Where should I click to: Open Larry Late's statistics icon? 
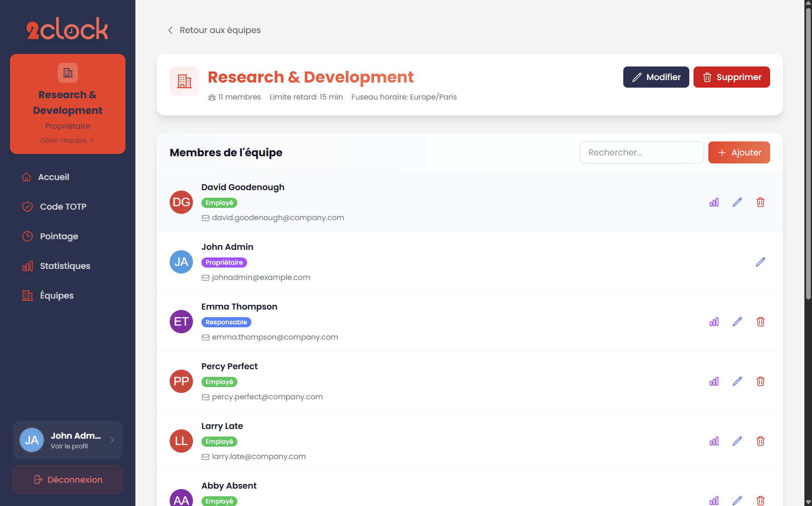(x=714, y=441)
